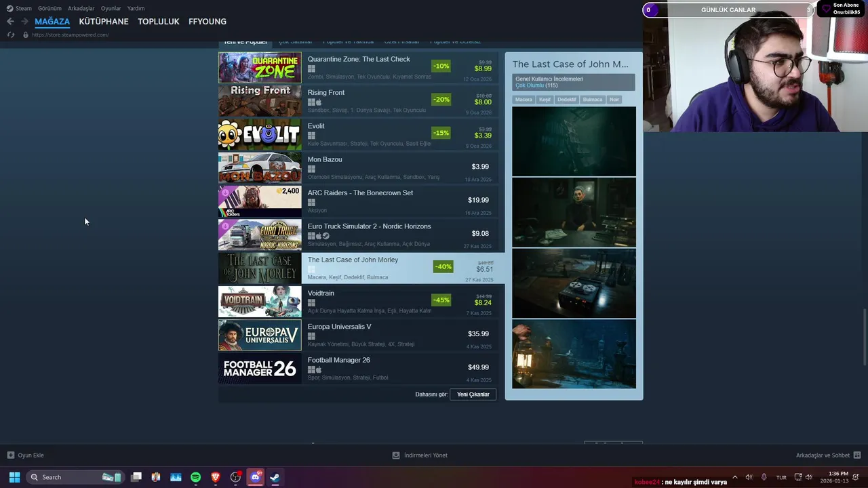
Task: Open Task View on the taskbar
Action: [x=136, y=477]
